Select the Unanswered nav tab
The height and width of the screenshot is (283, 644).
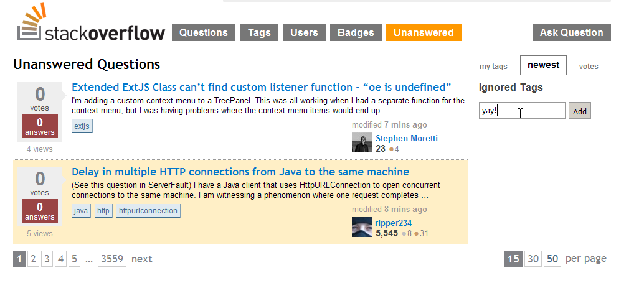coord(424,32)
